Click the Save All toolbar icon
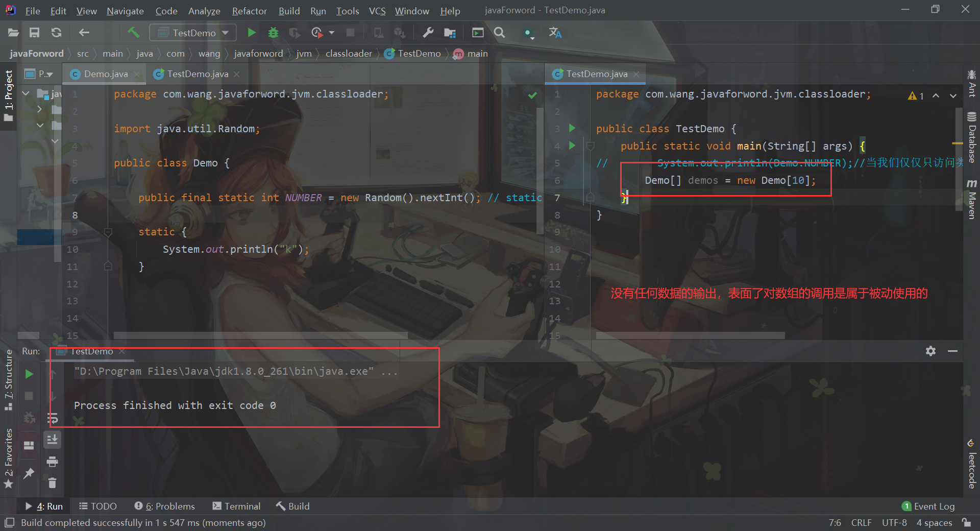 (34, 33)
